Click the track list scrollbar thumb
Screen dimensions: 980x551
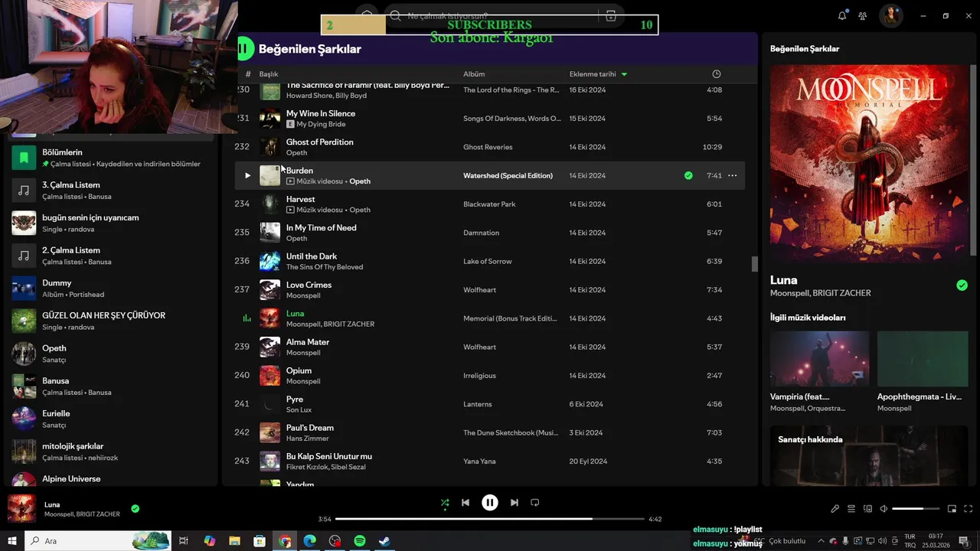tap(754, 264)
